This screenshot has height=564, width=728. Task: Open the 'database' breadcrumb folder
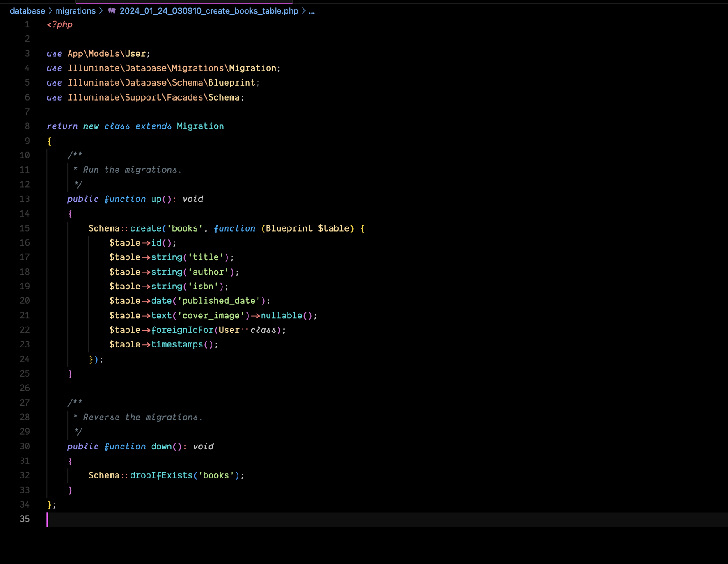(x=27, y=11)
